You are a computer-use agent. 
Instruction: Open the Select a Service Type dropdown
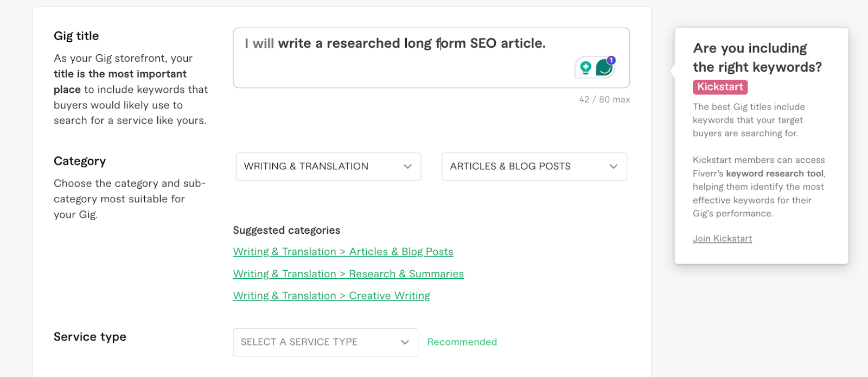coord(324,342)
